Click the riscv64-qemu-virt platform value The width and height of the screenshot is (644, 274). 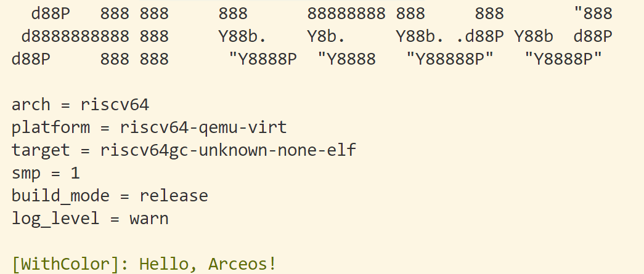(203, 128)
